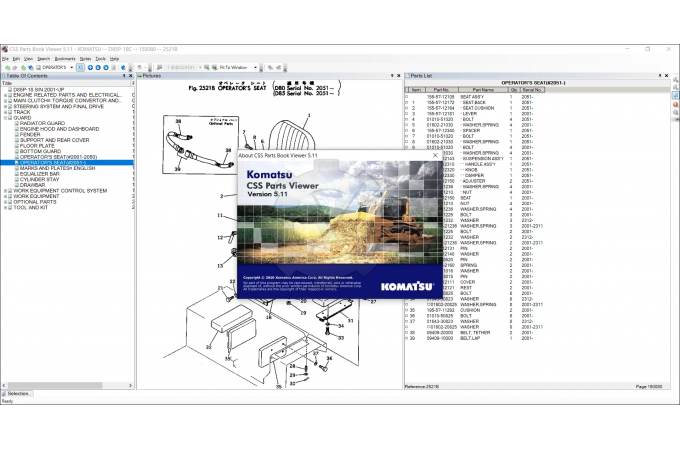Click the second blue circle toolbar icon

[x=98, y=68]
